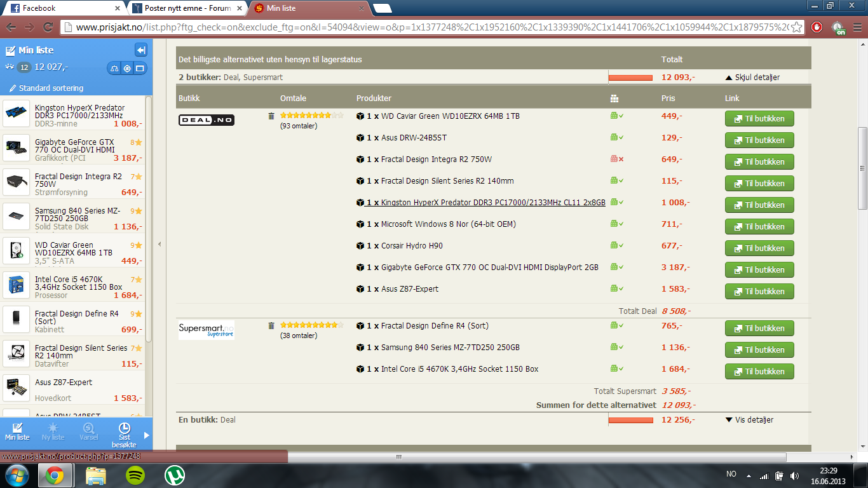Open Kingston HyperX Predator product link
The image size is (868, 488).
tap(493, 203)
